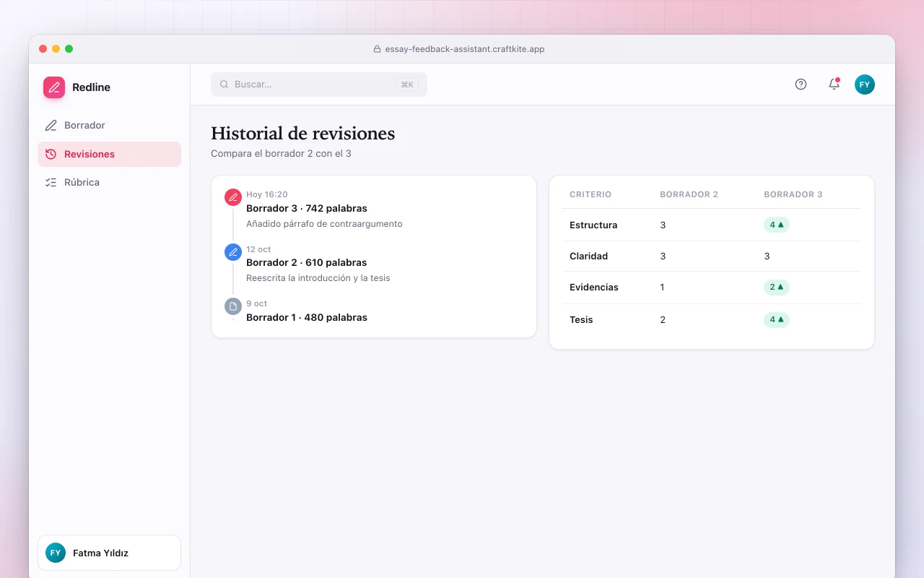Click the ⌘K shortcut badge
Image resolution: width=924 pixels, height=578 pixels.
coord(407,85)
